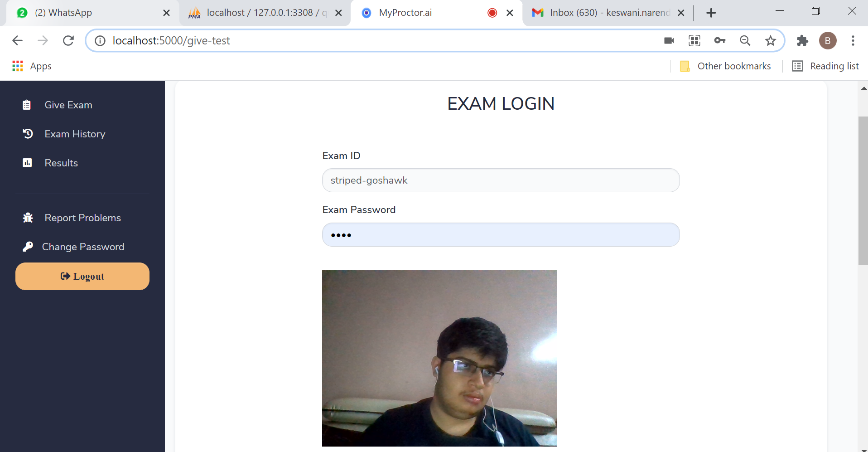Open the Reading list panel
Image resolution: width=868 pixels, height=452 pixels.
click(825, 66)
